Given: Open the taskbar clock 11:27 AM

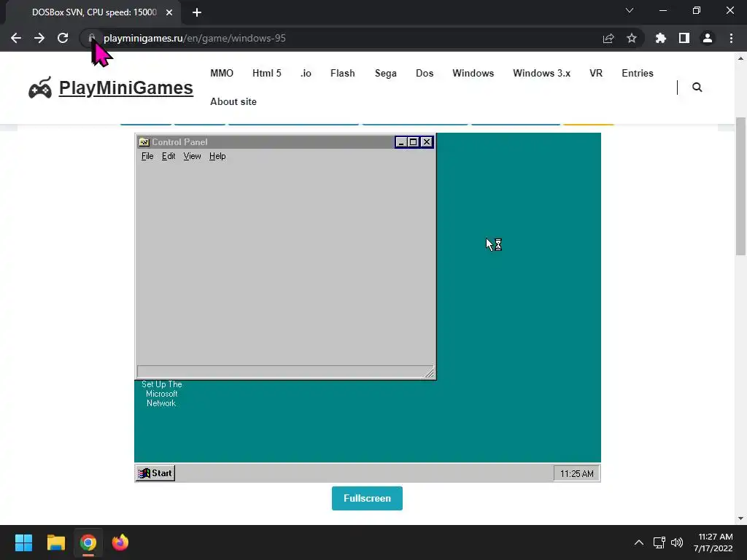Looking at the screenshot, I should coord(713,542).
